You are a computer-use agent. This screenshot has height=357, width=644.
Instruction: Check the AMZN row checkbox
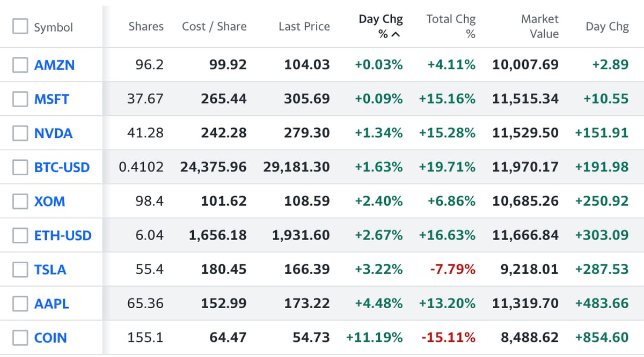pyautogui.click(x=20, y=65)
